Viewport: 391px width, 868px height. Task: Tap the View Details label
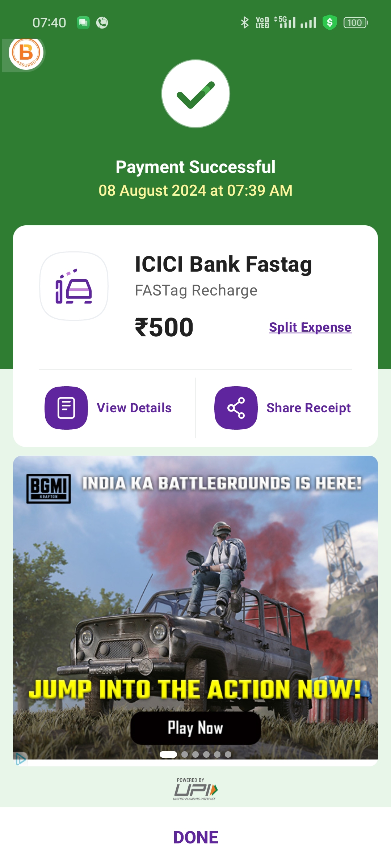point(134,408)
